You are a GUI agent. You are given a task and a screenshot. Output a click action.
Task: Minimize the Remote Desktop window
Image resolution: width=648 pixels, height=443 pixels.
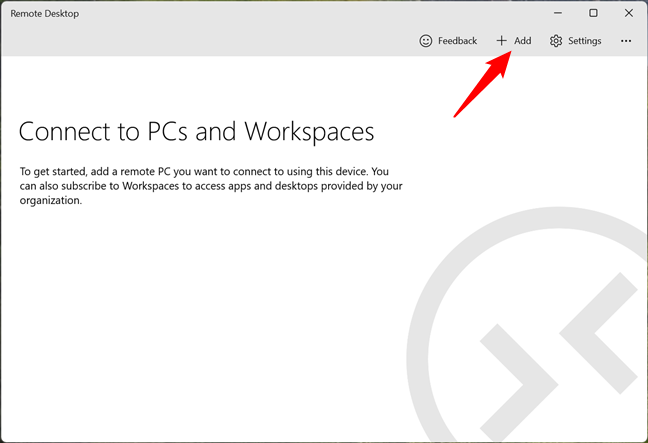[x=558, y=13]
